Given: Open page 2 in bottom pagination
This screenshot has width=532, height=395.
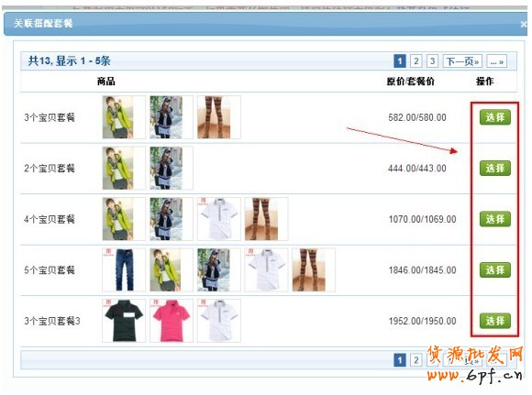Looking at the screenshot, I should (x=416, y=360).
